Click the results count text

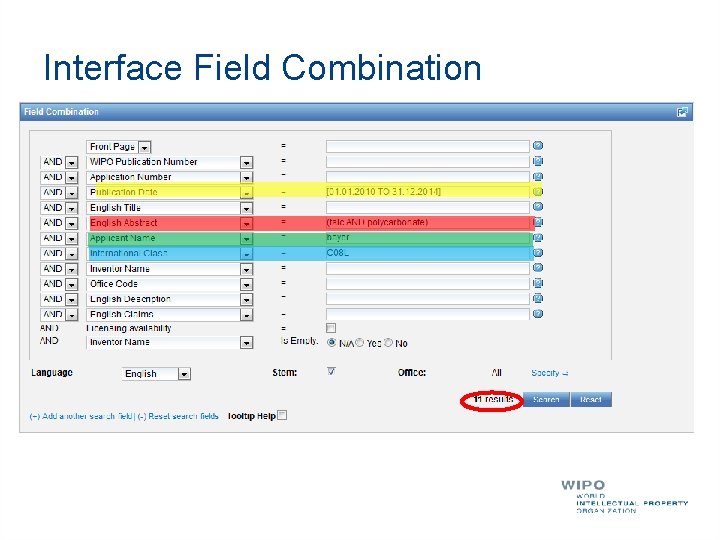493,399
